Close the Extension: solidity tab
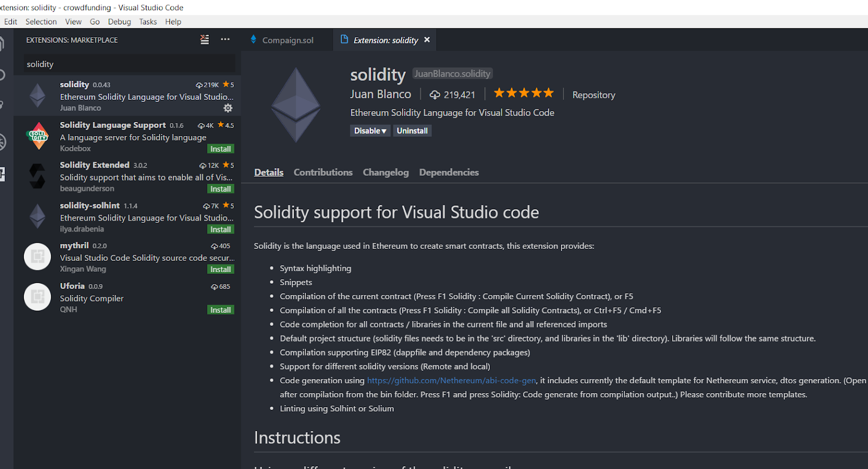Image resolution: width=868 pixels, height=469 pixels. coord(427,40)
